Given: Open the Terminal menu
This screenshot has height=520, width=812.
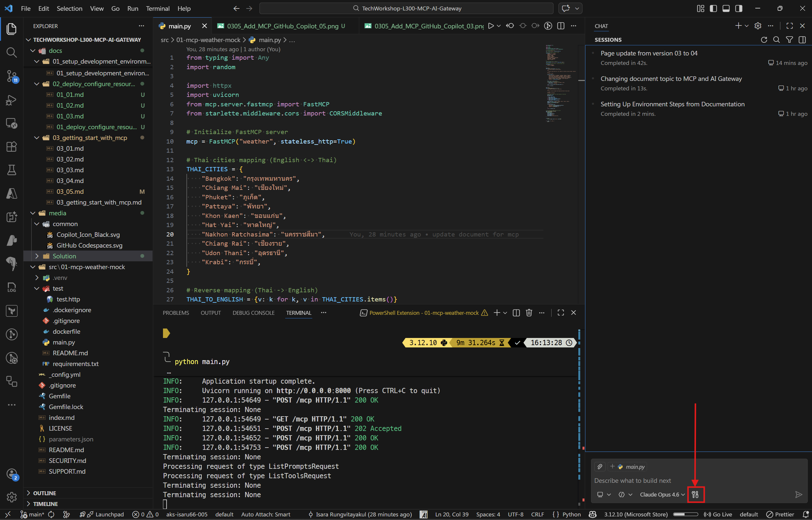Looking at the screenshot, I should pyautogui.click(x=157, y=8).
